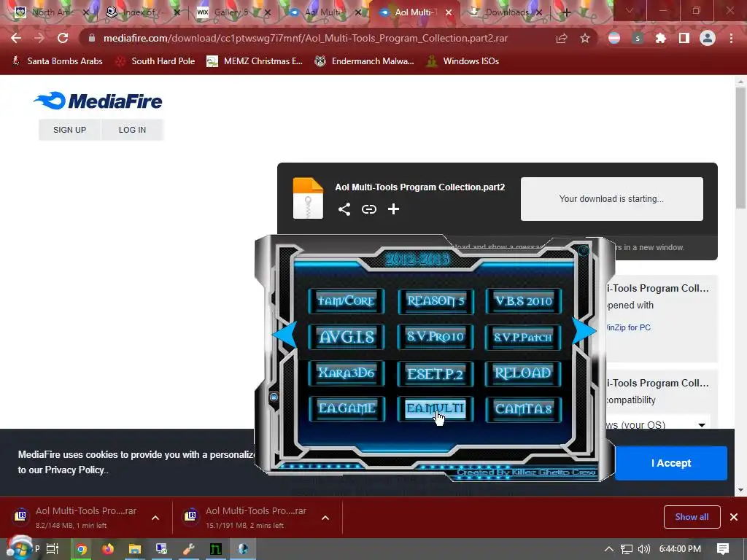The image size is (747, 560).
Task: Open Firefox from the taskbar
Action: (108, 549)
